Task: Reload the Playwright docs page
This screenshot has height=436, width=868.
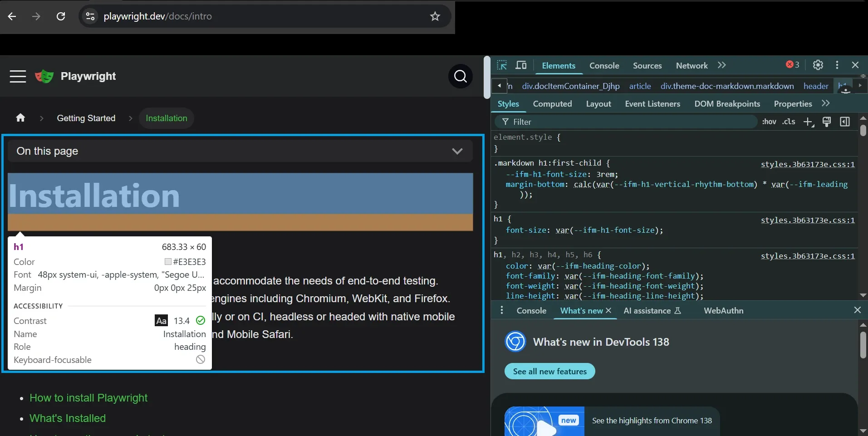Action: pos(61,16)
